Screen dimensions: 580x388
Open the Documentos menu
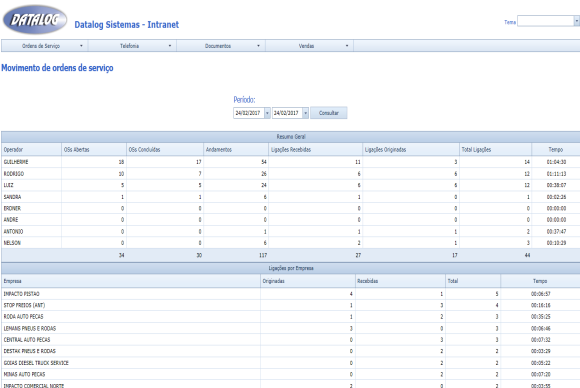click(x=221, y=46)
